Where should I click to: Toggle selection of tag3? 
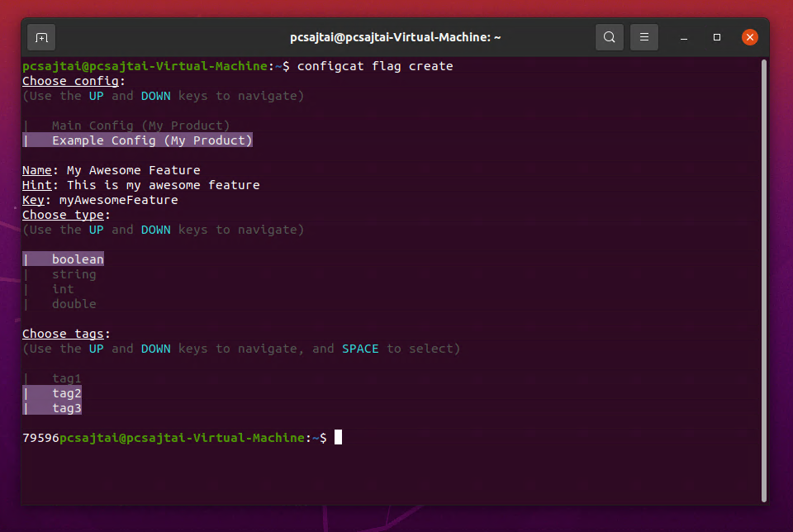[66, 407]
